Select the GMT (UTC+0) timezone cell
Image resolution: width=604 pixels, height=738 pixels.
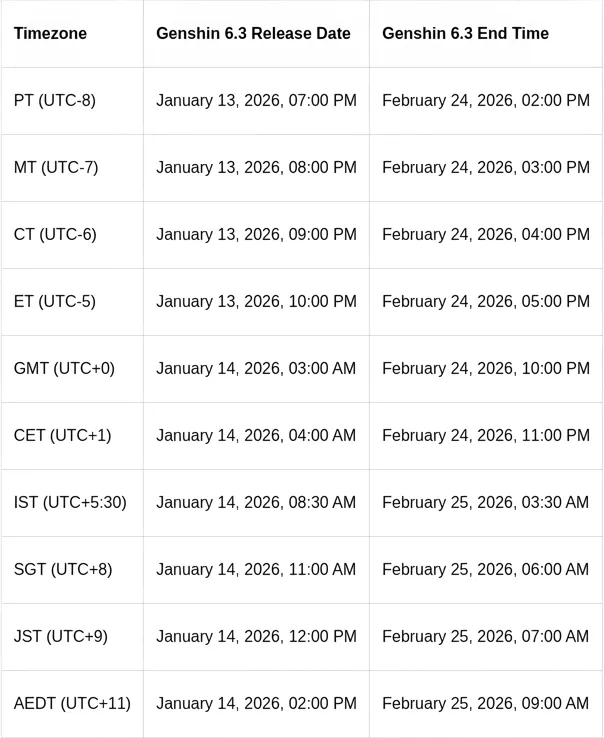point(64,369)
